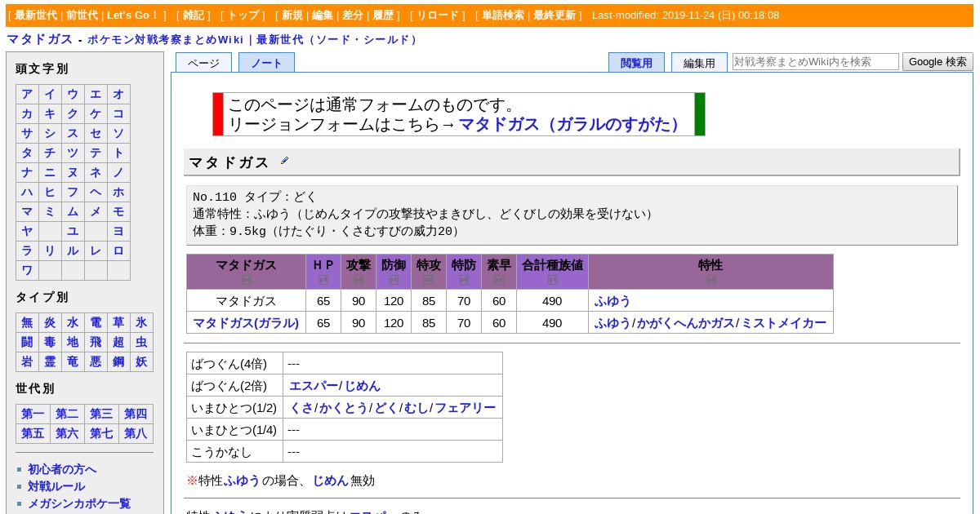The image size is (980, 514).
Task: Sort table by 特防 column icon
Action: coord(464,280)
